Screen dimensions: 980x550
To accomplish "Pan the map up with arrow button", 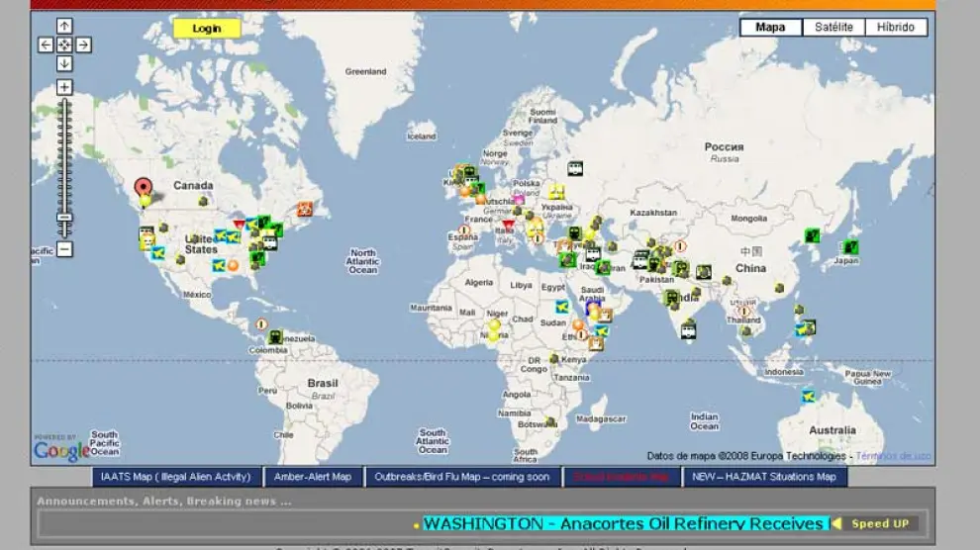I will (x=64, y=27).
